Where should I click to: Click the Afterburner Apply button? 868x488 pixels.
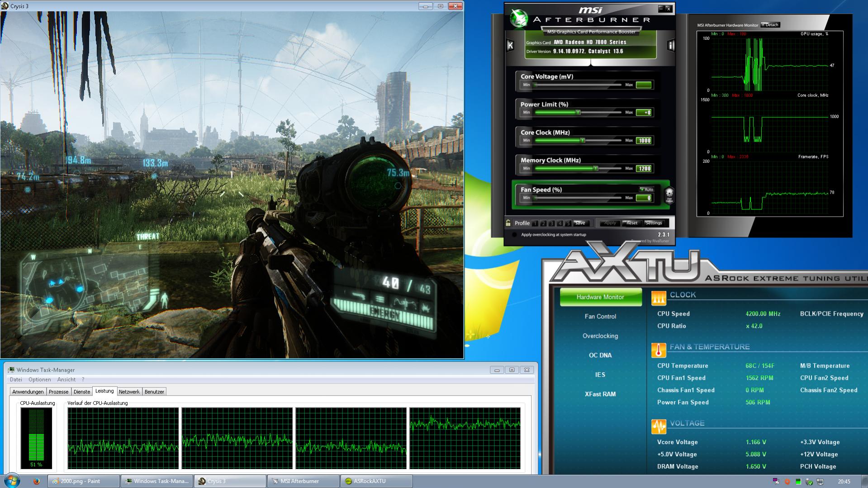(610, 223)
